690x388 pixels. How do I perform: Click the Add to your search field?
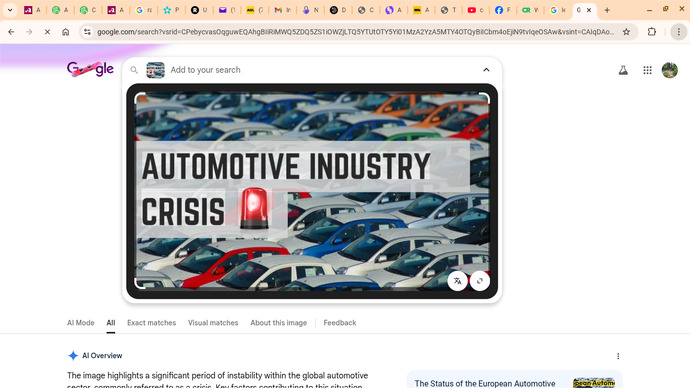(x=323, y=70)
